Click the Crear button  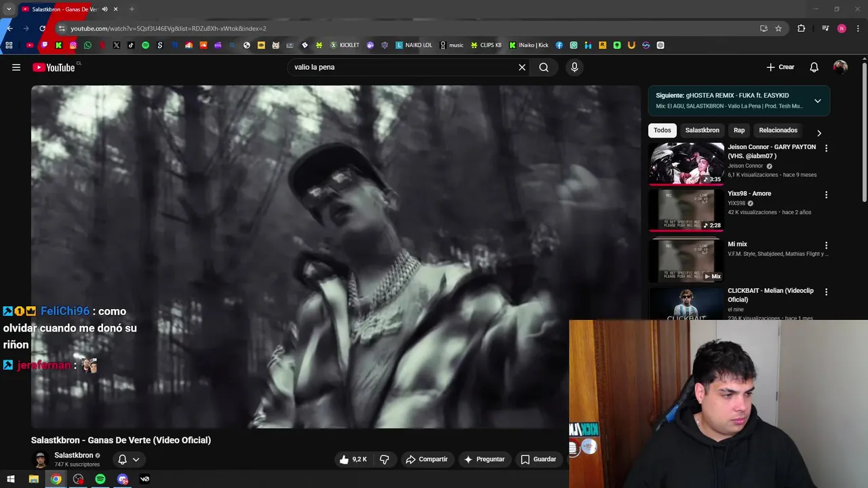pos(781,67)
